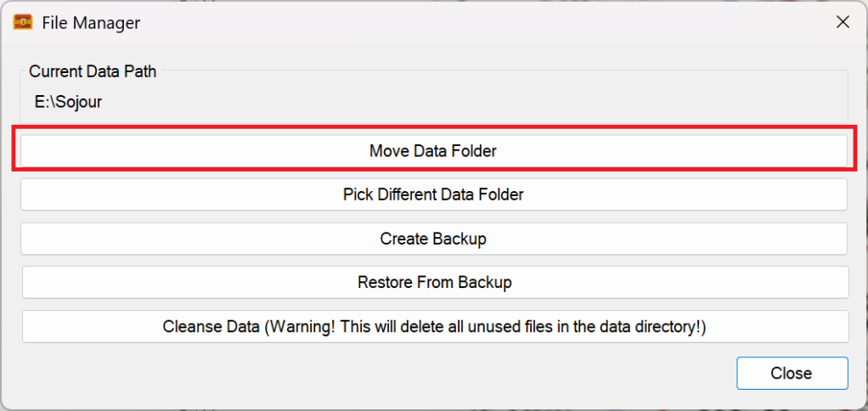Image resolution: width=868 pixels, height=411 pixels.
Task: Delete unused files via Cleanse Data
Action: tap(434, 326)
